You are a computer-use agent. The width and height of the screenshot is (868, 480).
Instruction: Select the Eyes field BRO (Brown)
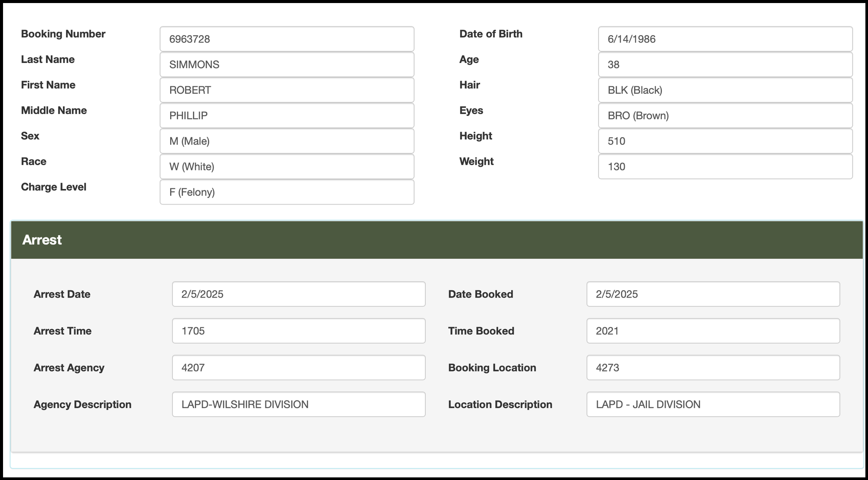point(725,116)
